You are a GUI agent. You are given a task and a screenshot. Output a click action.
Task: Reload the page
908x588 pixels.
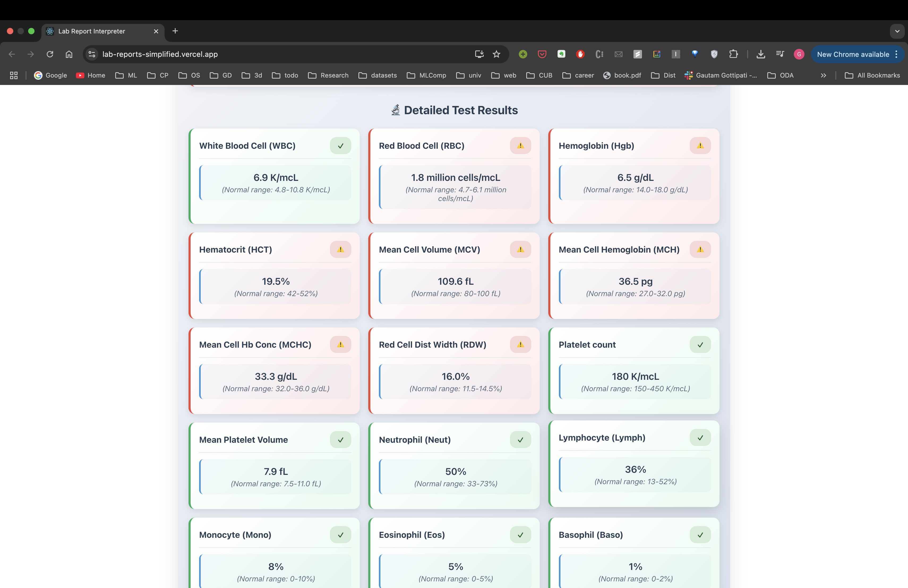coord(50,54)
